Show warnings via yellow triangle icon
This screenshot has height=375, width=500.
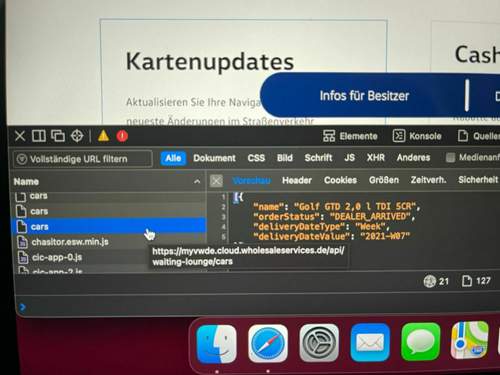click(x=103, y=136)
